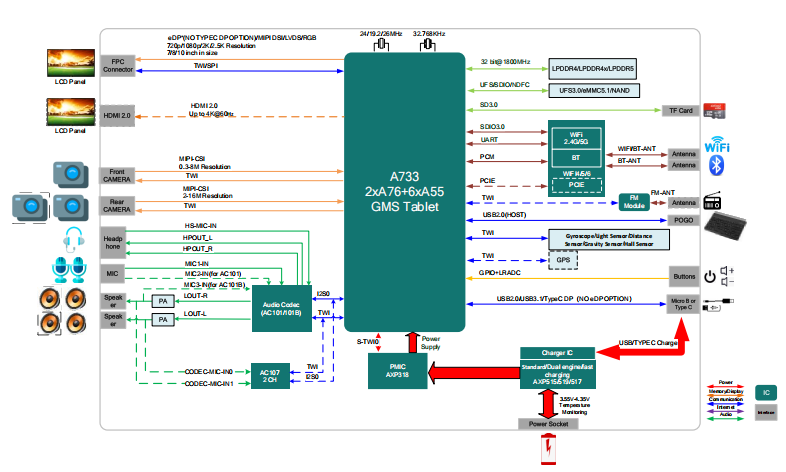Select the FM Module block
Screen dimensions: 786x472
(x=634, y=200)
